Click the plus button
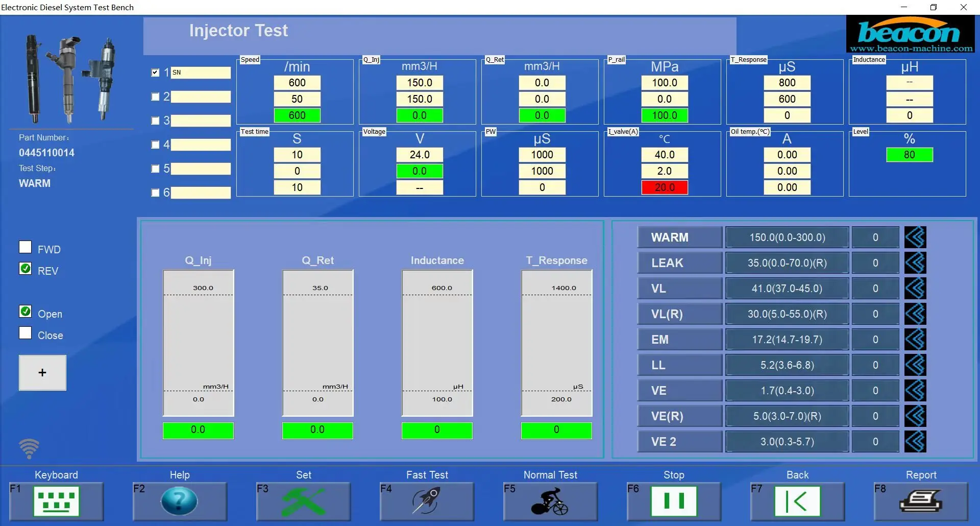The width and height of the screenshot is (980, 526). [42, 373]
